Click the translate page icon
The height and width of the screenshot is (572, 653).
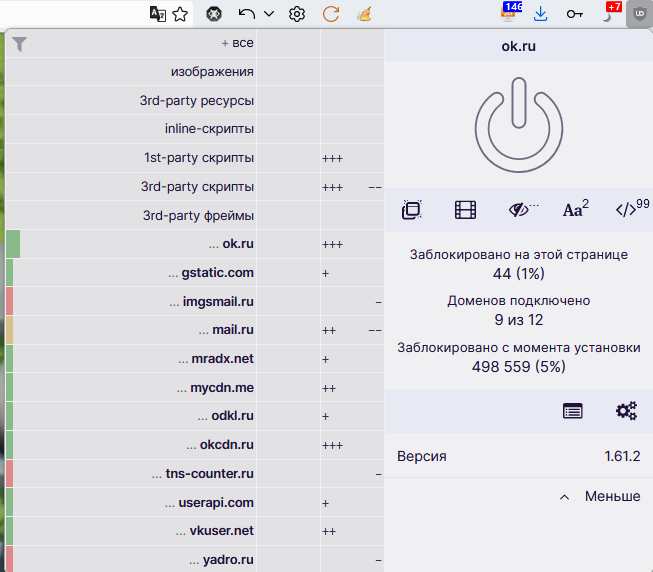click(x=157, y=14)
